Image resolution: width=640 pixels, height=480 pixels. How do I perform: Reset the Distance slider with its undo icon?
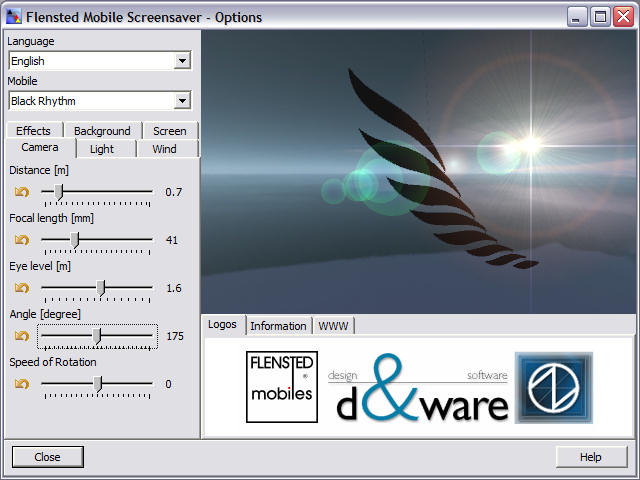(x=21, y=192)
